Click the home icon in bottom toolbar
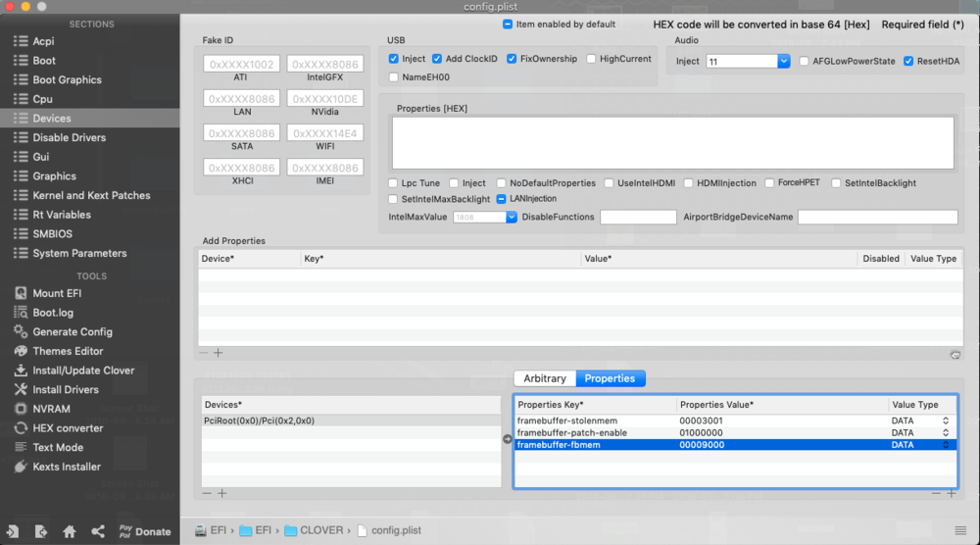The width and height of the screenshot is (980, 545). (x=70, y=531)
